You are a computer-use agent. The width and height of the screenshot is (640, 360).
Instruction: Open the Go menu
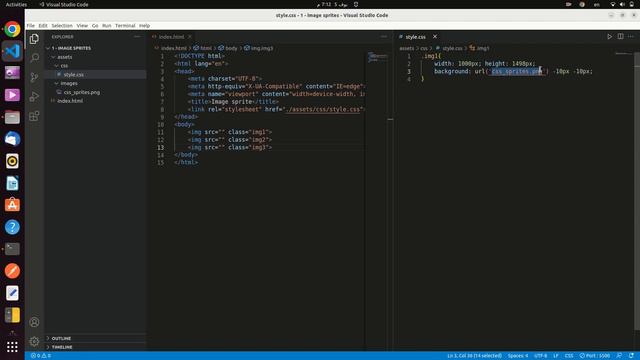(95, 26)
